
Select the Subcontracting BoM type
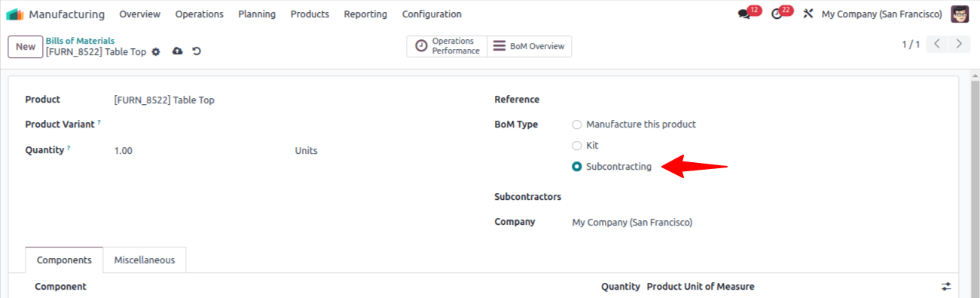point(577,167)
